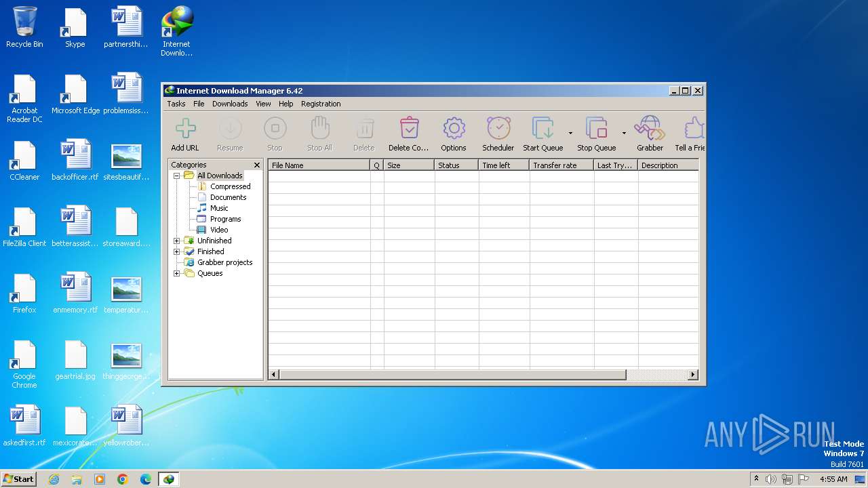Open the File menu
The width and height of the screenshot is (868, 488).
coord(199,104)
